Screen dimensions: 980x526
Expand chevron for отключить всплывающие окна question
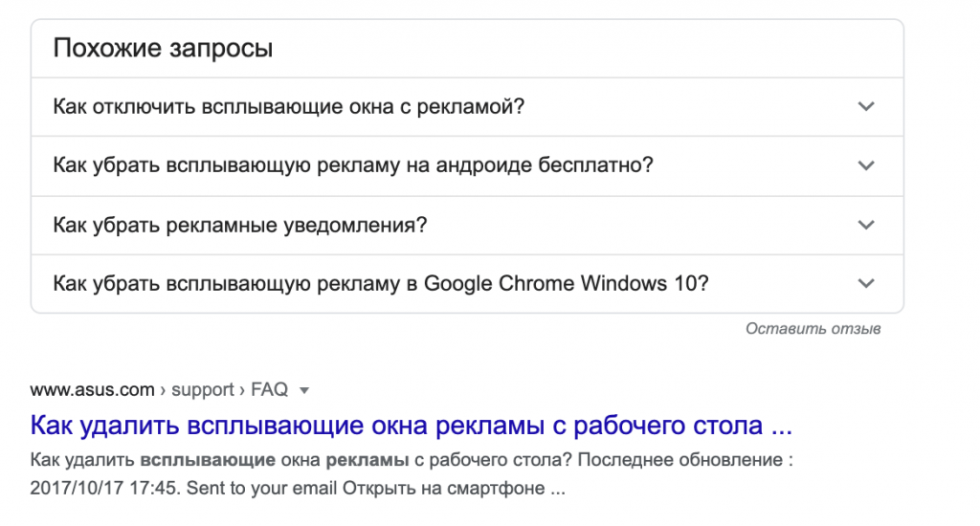(x=865, y=107)
